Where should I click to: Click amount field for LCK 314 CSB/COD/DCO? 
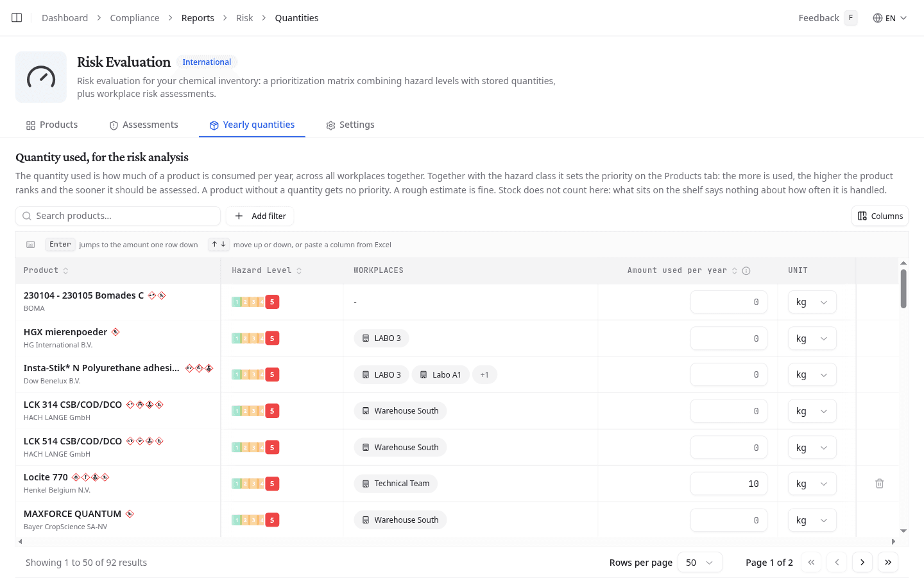729,411
